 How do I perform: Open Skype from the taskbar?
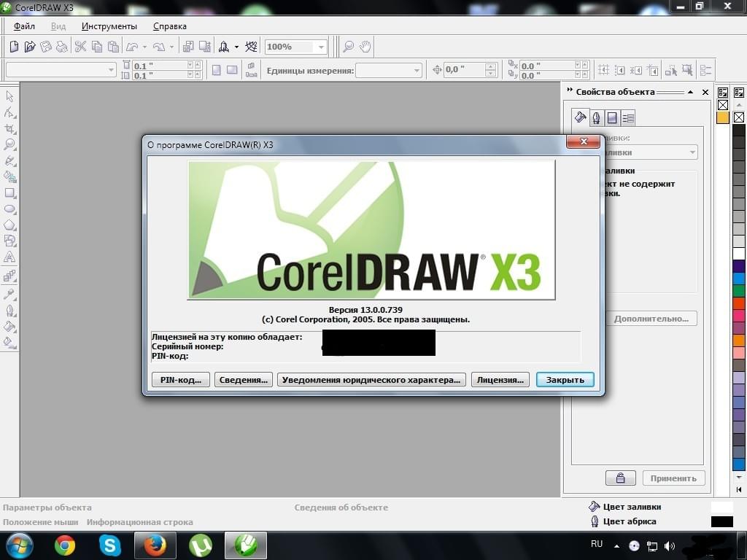pyautogui.click(x=109, y=545)
